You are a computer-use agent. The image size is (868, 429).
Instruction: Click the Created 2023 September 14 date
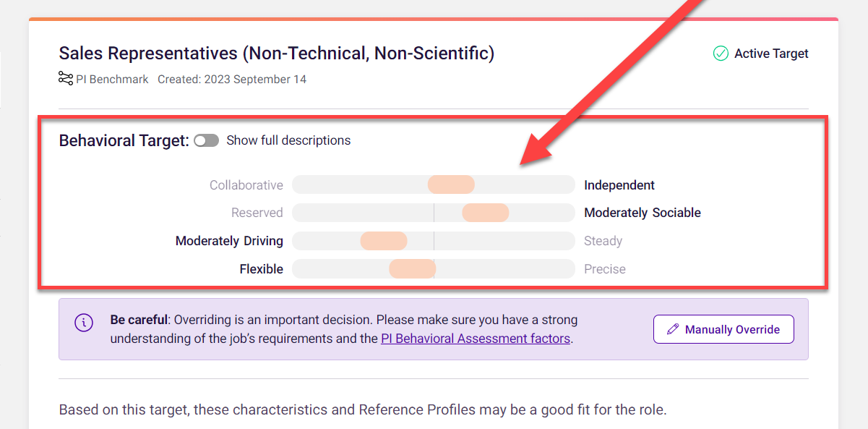click(x=232, y=80)
